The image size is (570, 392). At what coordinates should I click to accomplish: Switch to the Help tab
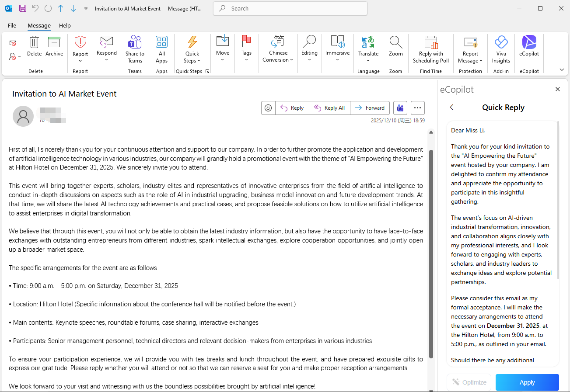(x=65, y=25)
